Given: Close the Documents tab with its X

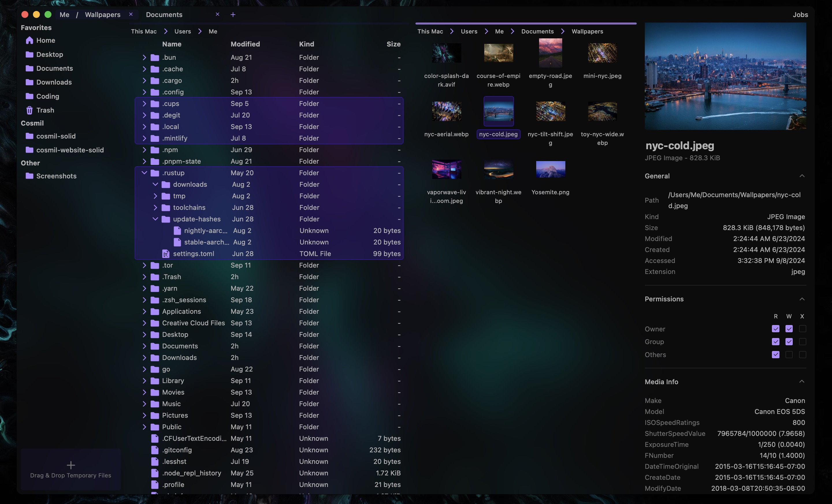Looking at the screenshot, I should click(x=218, y=14).
